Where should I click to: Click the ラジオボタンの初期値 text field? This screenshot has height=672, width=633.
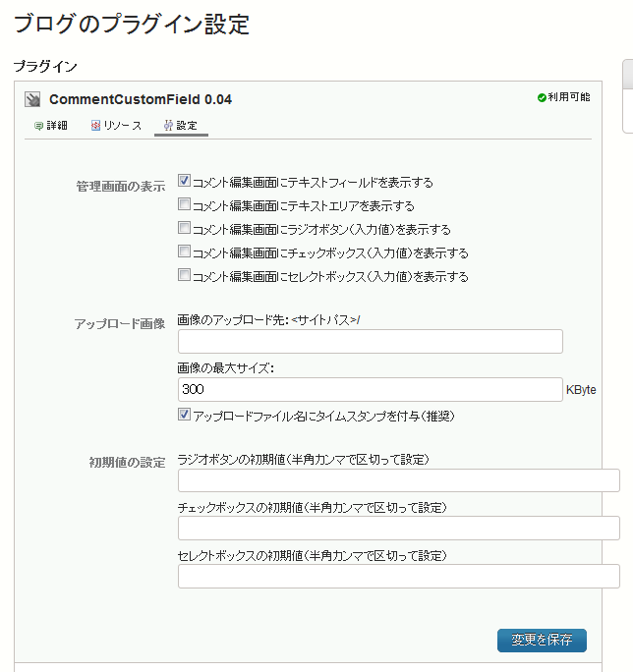tap(399, 480)
